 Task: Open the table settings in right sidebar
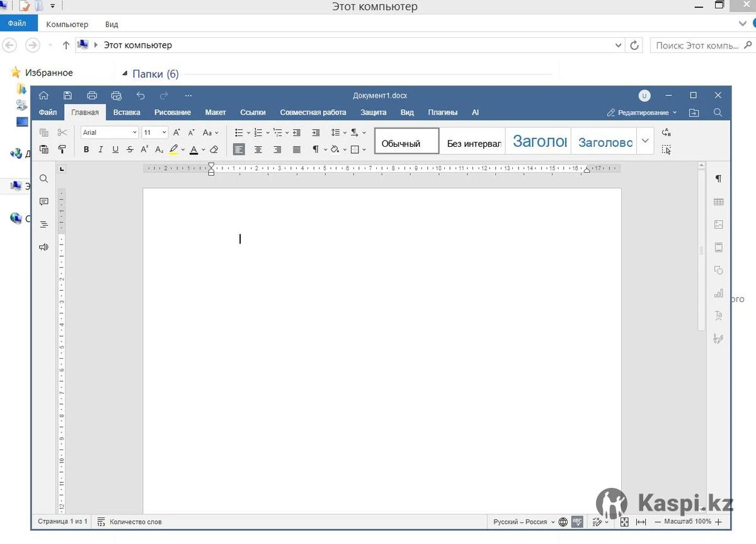(x=718, y=202)
